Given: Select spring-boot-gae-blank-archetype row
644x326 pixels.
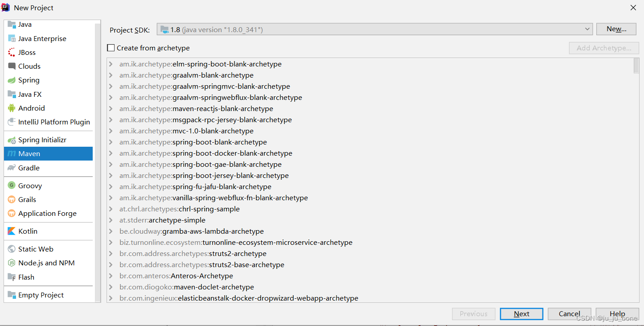Looking at the screenshot, I should pyautogui.click(x=369, y=164).
